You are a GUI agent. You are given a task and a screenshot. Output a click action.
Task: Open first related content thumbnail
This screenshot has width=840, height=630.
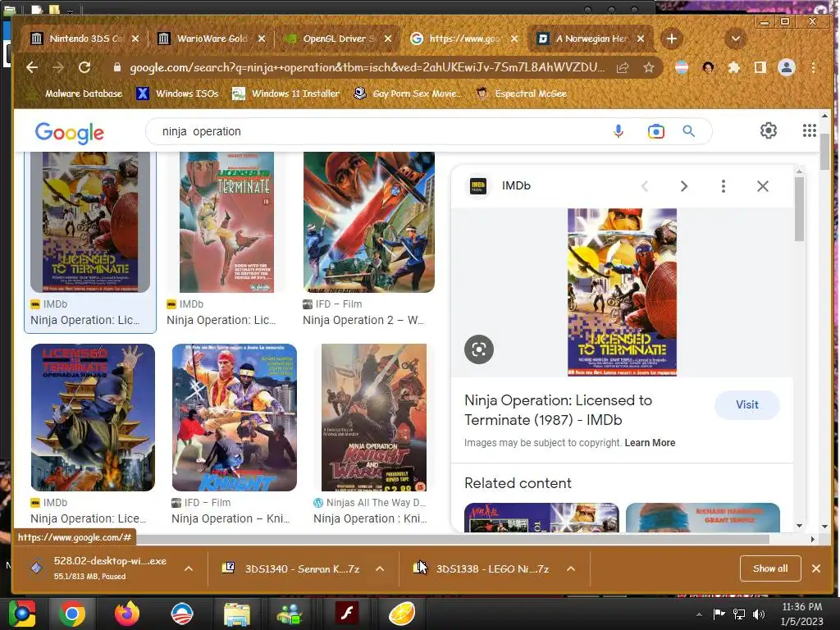pyautogui.click(x=541, y=518)
